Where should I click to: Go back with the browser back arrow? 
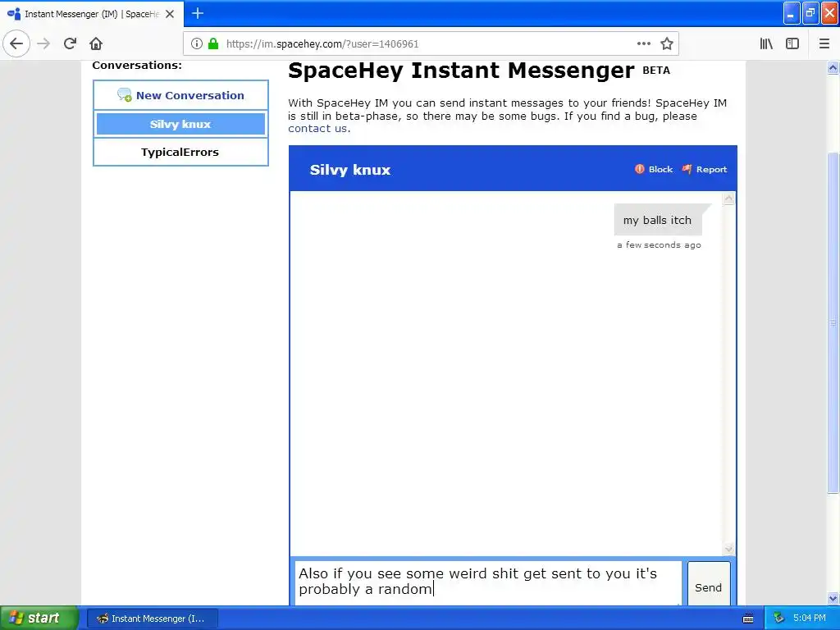[16, 44]
